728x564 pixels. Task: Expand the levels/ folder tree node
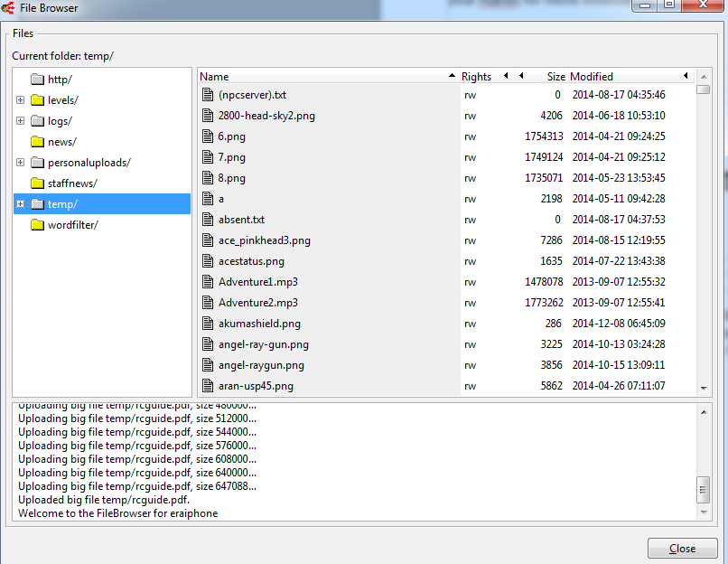tap(20, 100)
